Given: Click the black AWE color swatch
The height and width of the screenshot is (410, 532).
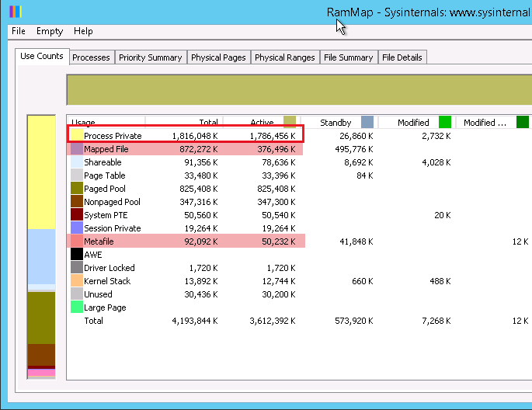Looking at the screenshot, I should (x=77, y=255).
